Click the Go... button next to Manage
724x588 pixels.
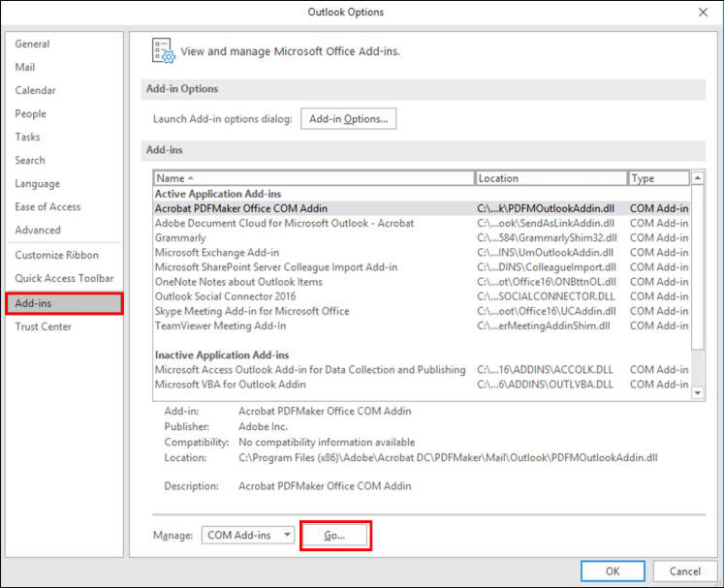coord(335,536)
